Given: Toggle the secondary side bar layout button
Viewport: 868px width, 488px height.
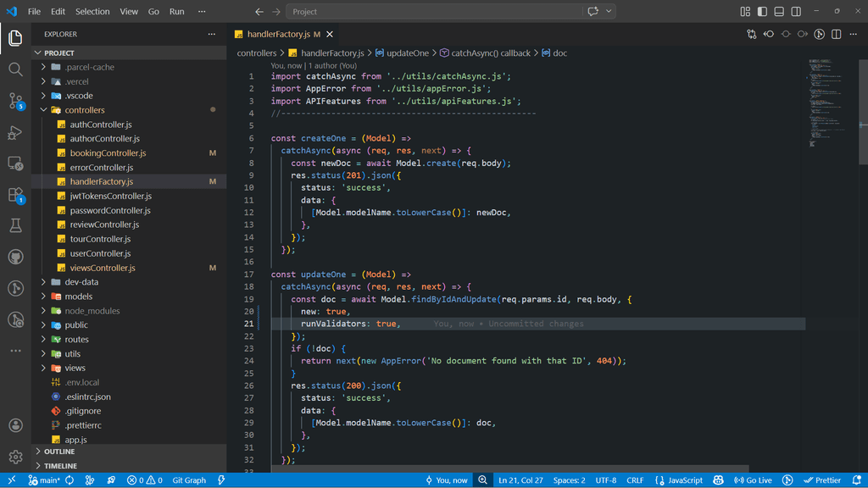Looking at the screenshot, I should (x=796, y=12).
